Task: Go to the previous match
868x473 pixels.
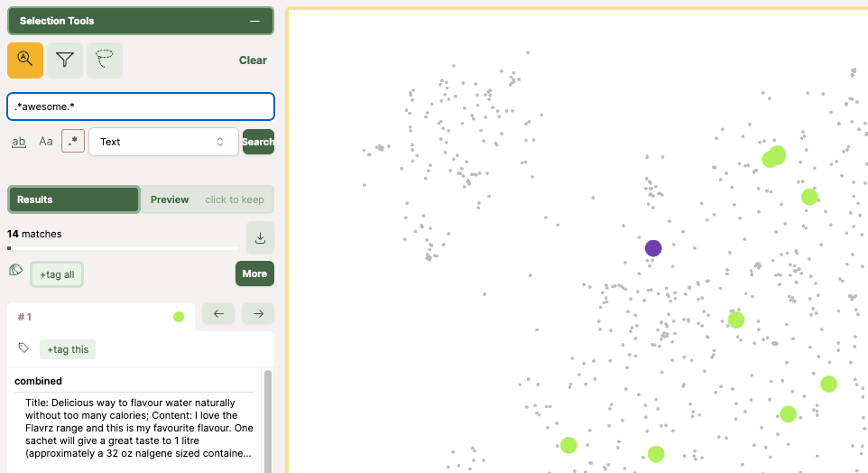Action: tap(218, 313)
